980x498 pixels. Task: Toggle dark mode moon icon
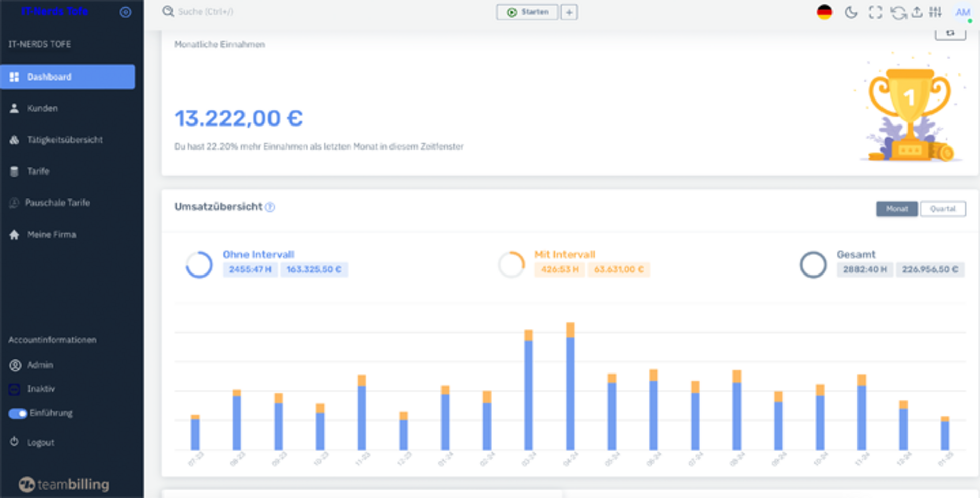851,12
